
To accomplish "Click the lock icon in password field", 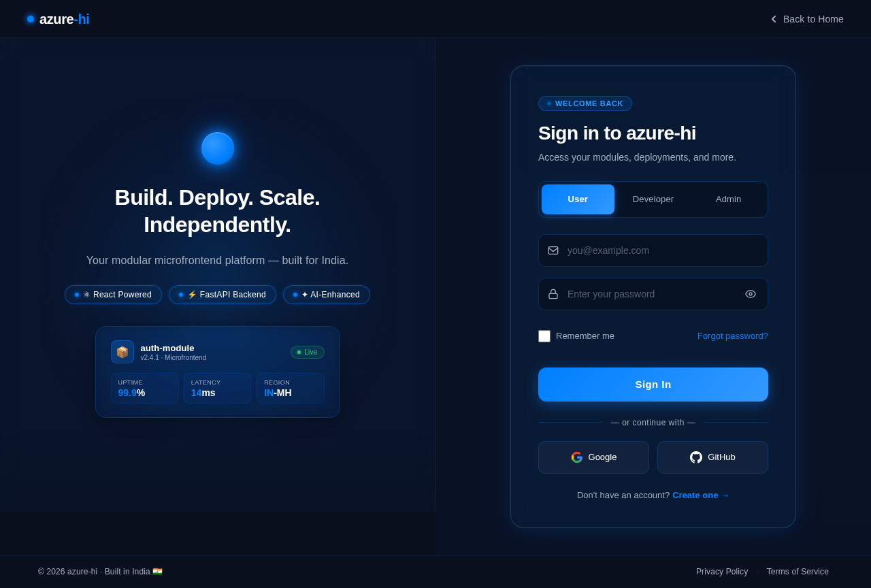I will click(553, 294).
